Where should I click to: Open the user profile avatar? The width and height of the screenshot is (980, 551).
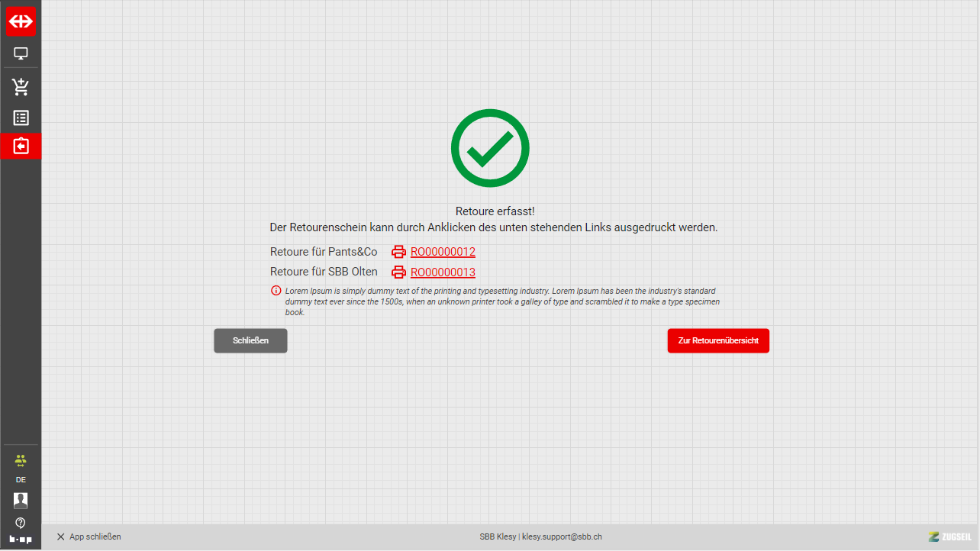[x=21, y=501]
